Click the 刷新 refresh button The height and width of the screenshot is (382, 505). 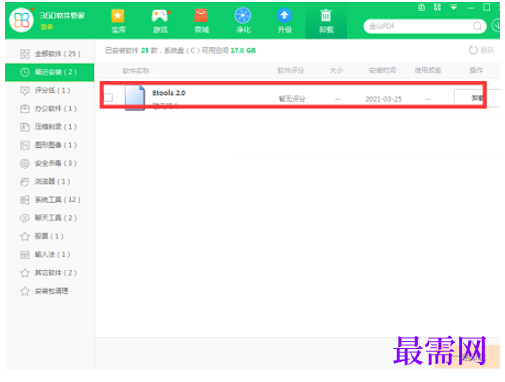coord(481,50)
